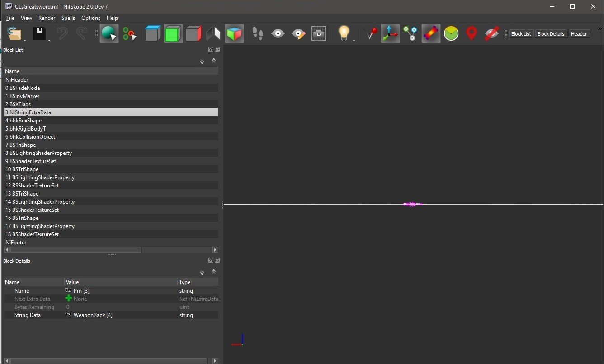
Task: Toggle the show axes arrows icon
Action: (390, 34)
